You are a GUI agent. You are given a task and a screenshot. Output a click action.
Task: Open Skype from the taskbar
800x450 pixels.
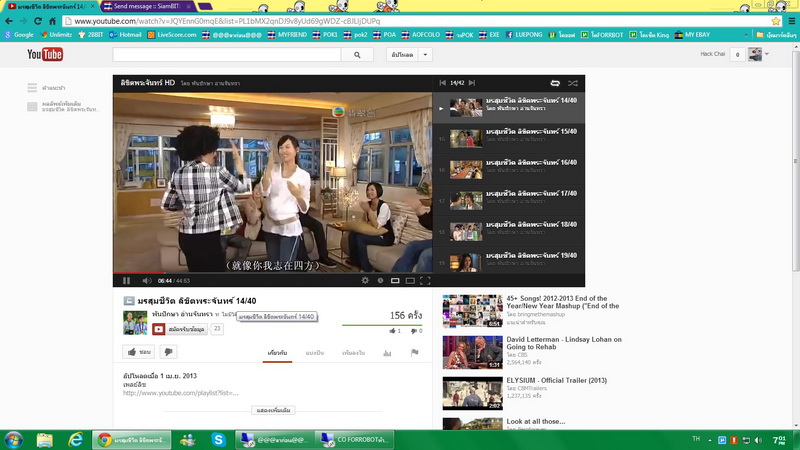pos(218,440)
